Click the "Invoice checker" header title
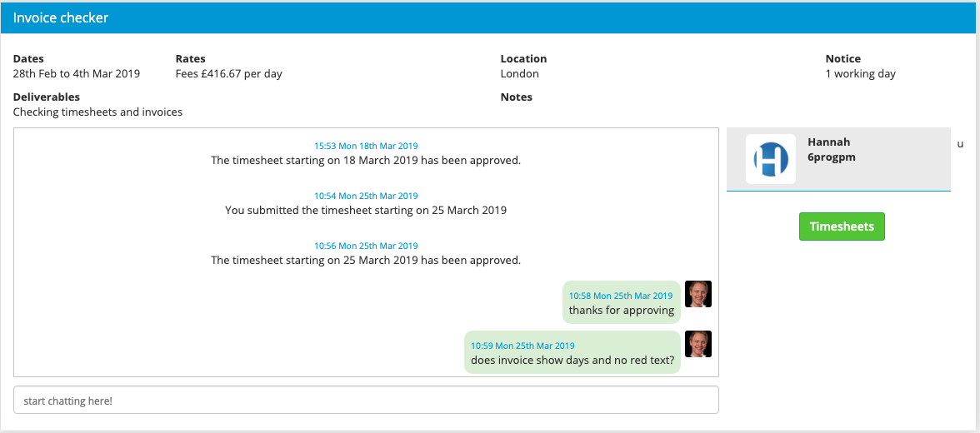Image resolution: width=980 pixels, height=433 pixels. point(61,17)
